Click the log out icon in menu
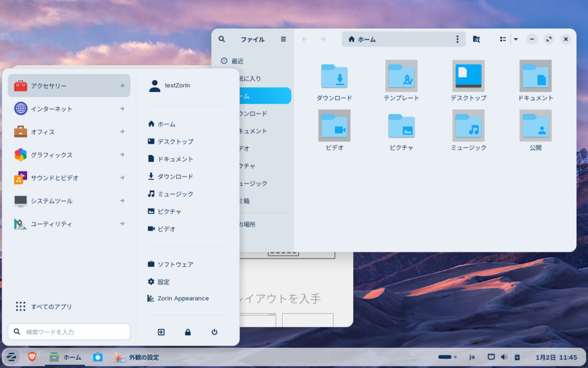Viewport: 588px width, 368px height. [x=161, y=332]
